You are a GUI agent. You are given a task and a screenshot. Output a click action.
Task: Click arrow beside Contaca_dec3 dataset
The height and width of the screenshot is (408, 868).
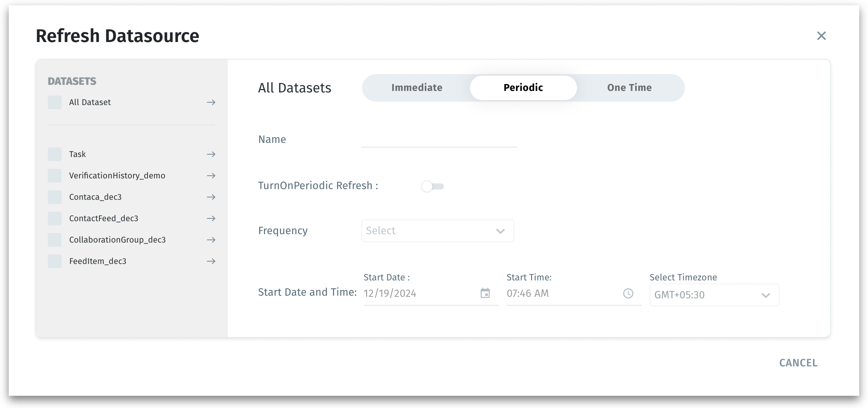(211, 197)
